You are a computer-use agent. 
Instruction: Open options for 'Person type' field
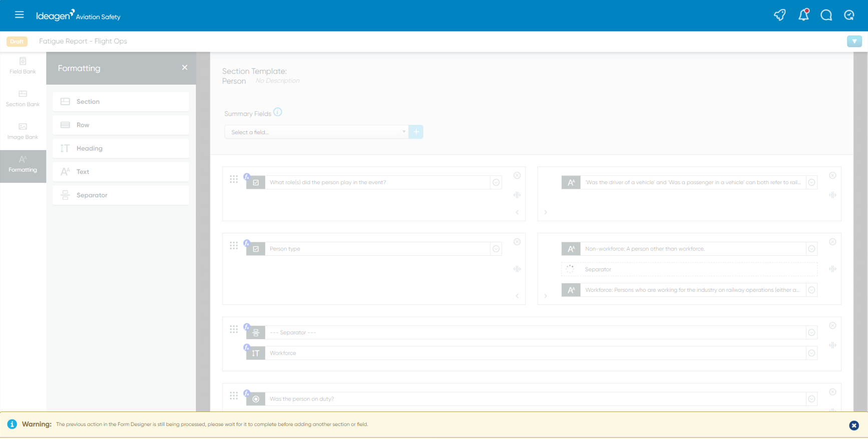[496, 249]
